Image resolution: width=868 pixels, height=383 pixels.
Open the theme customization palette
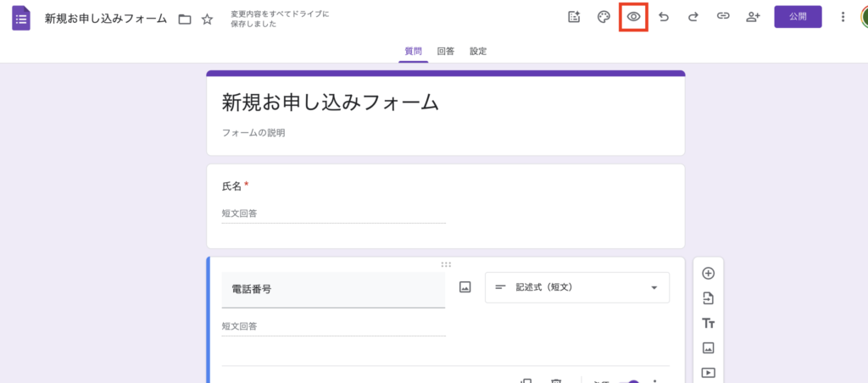coord(604,17)
